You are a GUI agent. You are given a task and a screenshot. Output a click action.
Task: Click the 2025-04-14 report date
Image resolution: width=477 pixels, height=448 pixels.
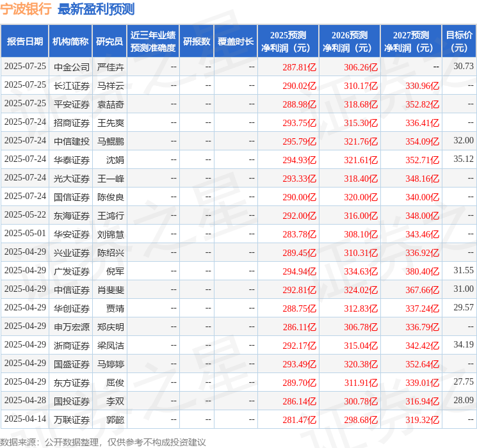pos(25,419)
